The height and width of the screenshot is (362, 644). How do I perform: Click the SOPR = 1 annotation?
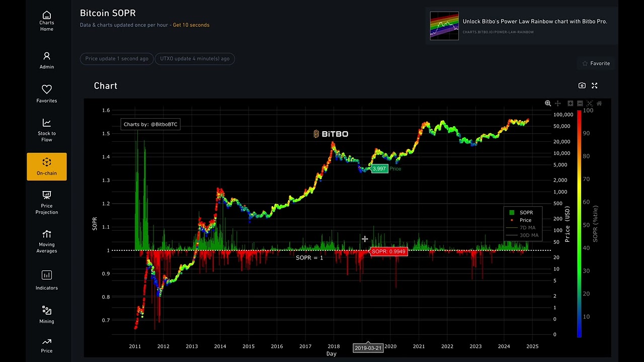pyautogui.click(x=309, y=258)
